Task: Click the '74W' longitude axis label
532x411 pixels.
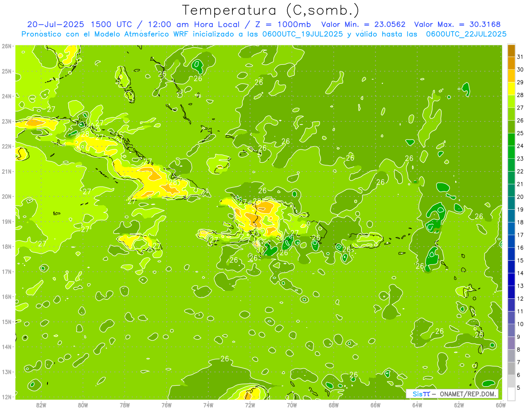Action: click(x=208, y=405)
